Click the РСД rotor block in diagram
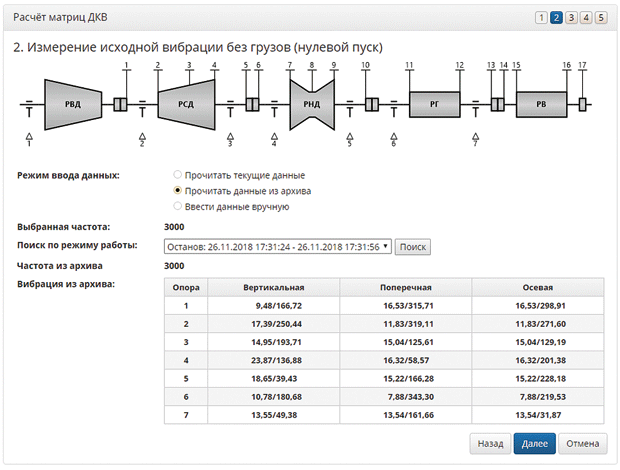The height and width of the screenshot is (470, 620). [x=186, y=104]
